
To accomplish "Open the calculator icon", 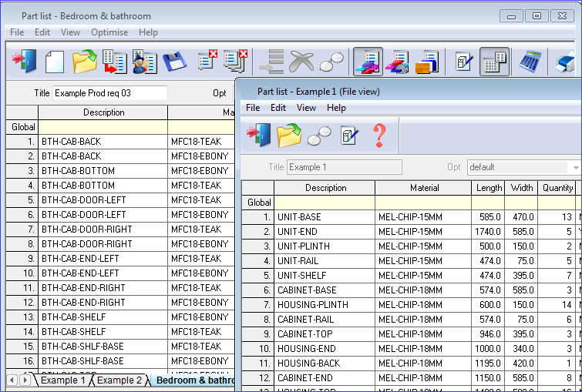I will (530, 62).
